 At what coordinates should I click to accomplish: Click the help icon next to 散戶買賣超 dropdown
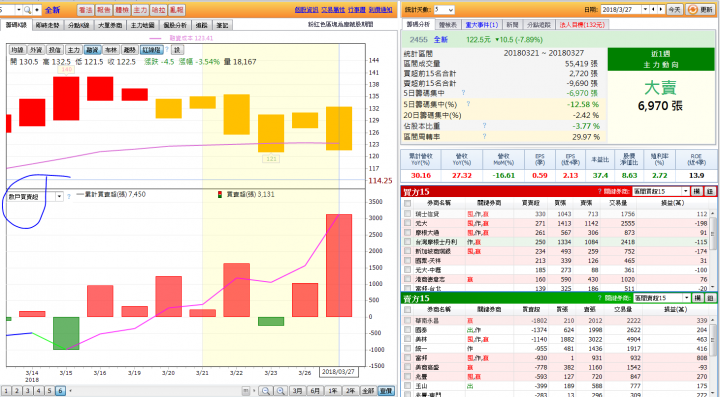click(x=69, y=196)
